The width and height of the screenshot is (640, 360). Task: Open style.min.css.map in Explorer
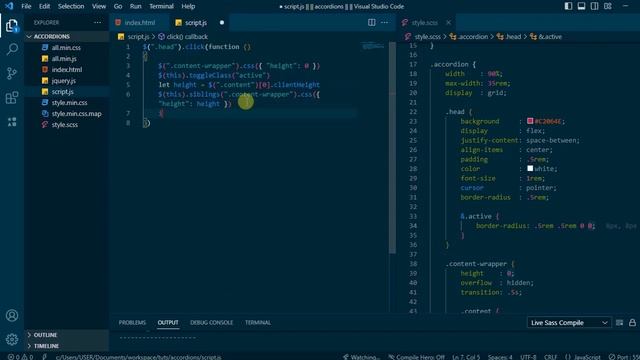pyautogui.click(x=67, y=114)
